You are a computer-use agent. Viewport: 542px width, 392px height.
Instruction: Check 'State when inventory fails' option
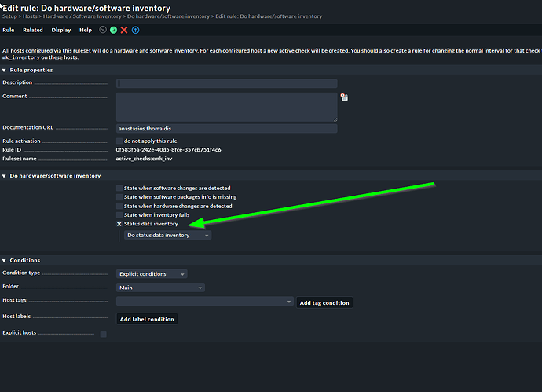119,215
